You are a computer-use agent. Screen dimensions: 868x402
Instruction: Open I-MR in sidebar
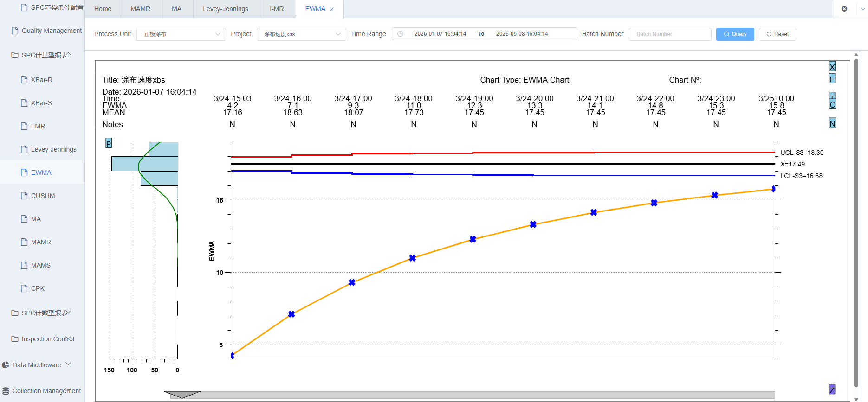[42, 126]
